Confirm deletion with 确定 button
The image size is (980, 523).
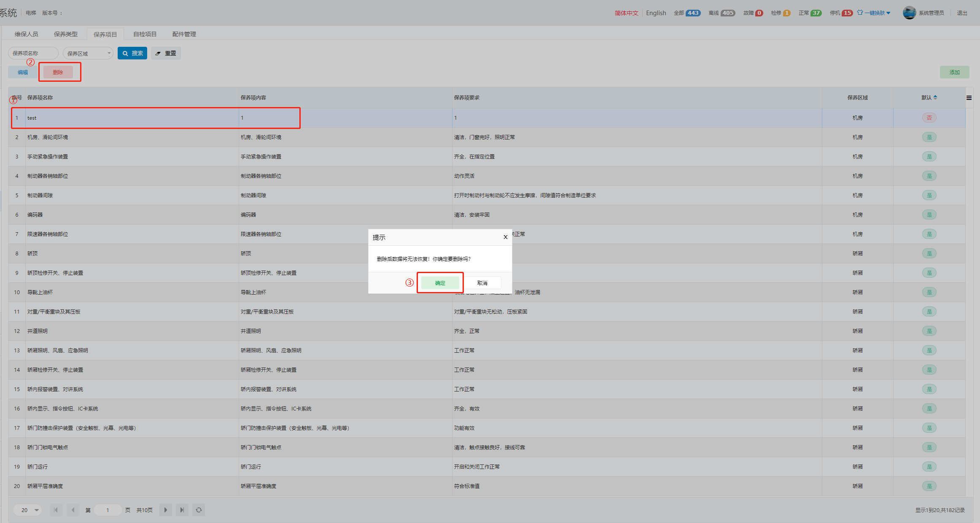[440, 283]
